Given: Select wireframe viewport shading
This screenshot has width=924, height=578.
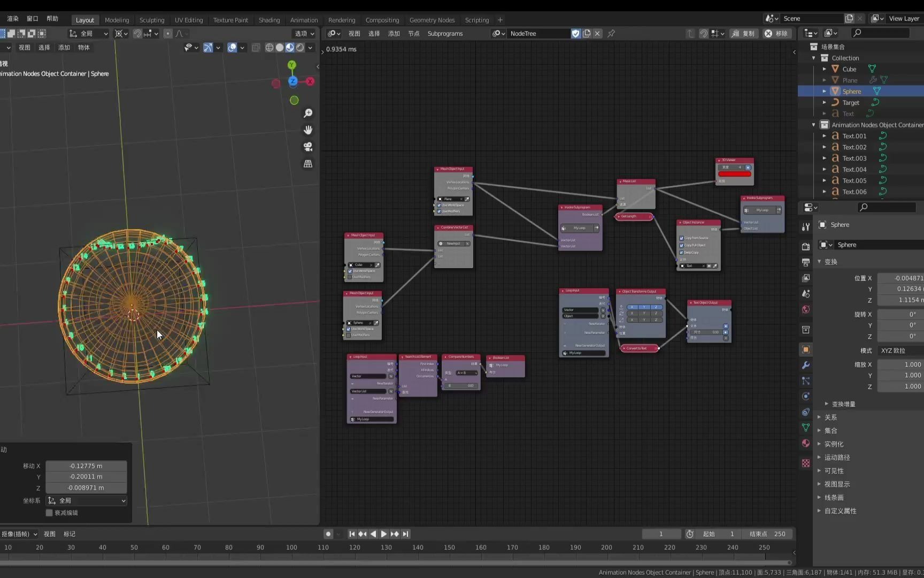Looking at the screenshot, I should pyautogui.click(x=269, y=48).
